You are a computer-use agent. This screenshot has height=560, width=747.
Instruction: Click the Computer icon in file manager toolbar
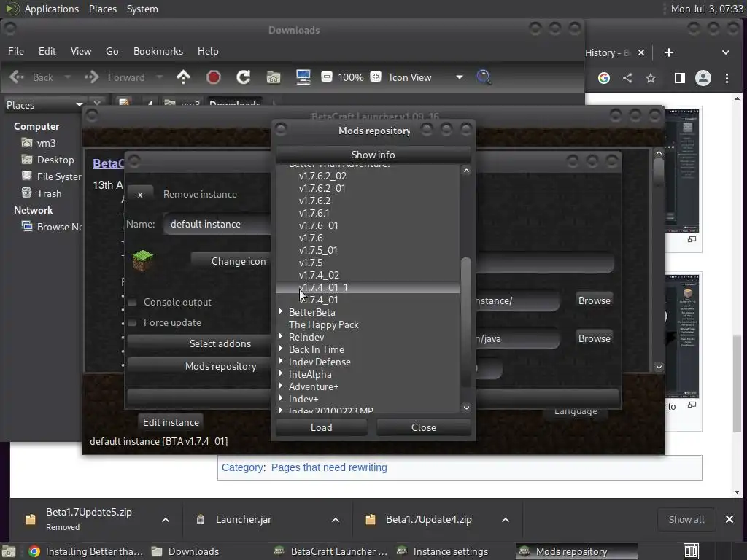(303, 77)
